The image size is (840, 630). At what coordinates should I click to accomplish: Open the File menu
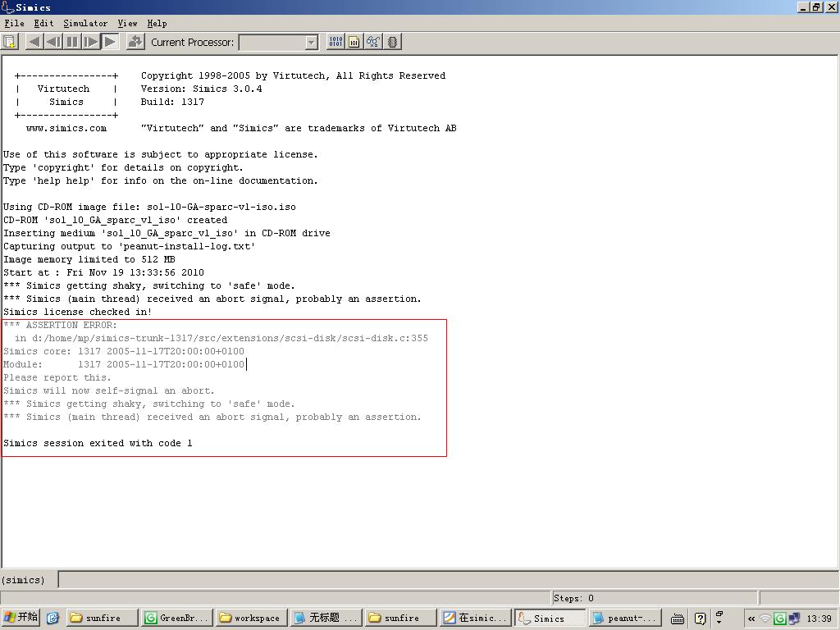[15, 24]
